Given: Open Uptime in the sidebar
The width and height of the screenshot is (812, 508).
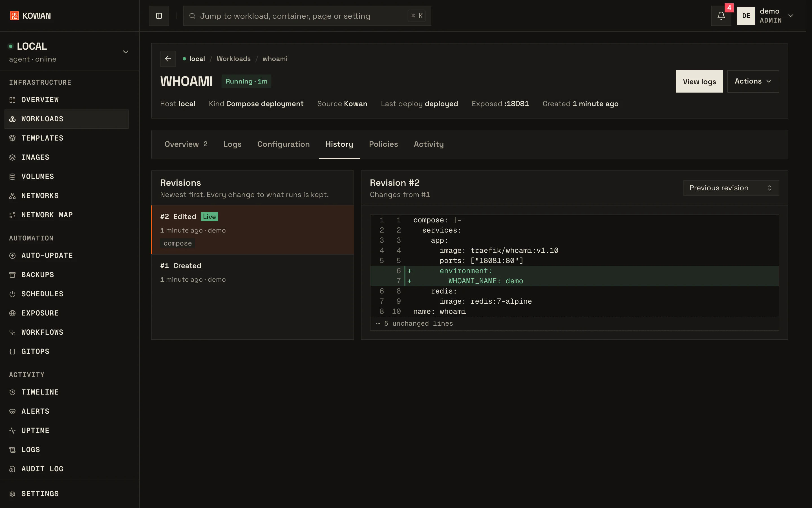Looking at the screenshot, I should [67, 430].
